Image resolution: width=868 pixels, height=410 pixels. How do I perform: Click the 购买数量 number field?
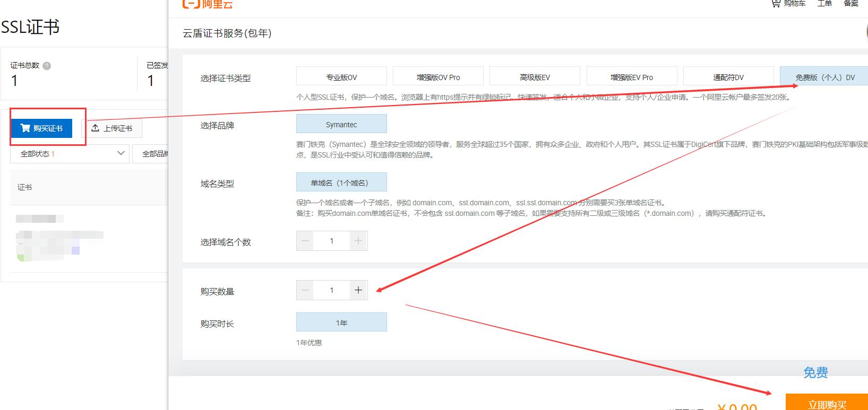[332, 290]
